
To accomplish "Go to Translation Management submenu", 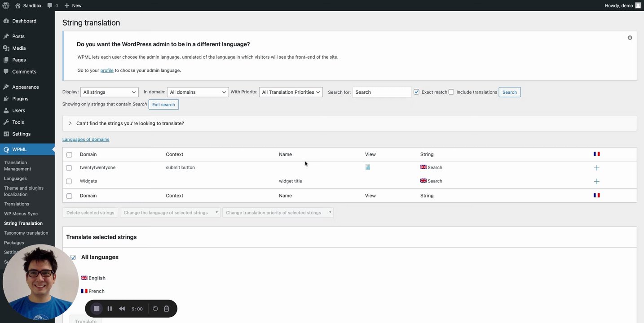I will (x=18, y=166).
